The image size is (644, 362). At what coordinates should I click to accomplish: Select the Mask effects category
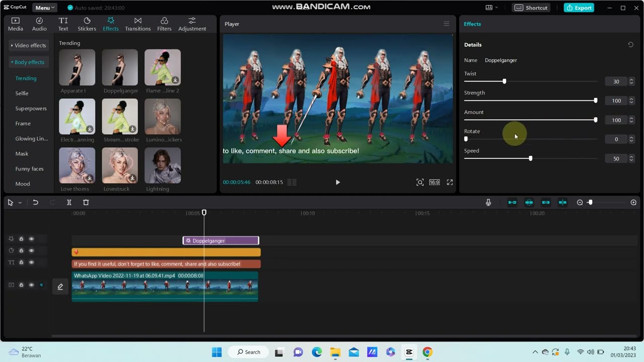[22, 154]
